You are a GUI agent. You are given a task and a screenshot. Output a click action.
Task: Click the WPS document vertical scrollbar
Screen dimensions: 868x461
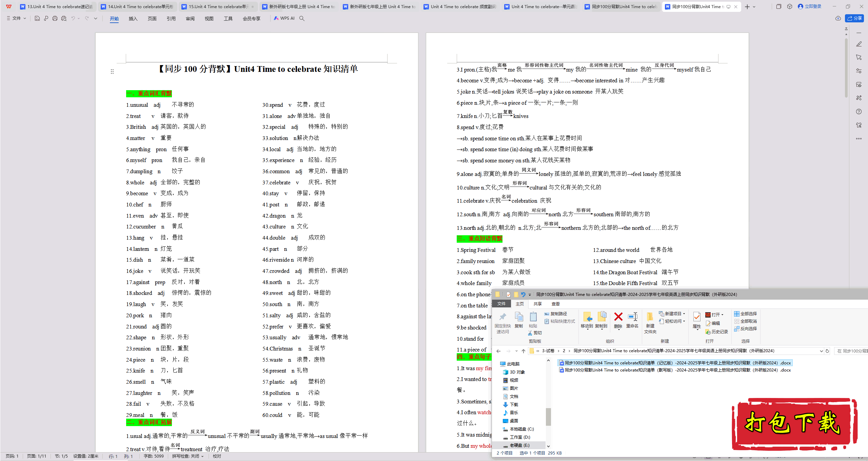click(846, 68)
